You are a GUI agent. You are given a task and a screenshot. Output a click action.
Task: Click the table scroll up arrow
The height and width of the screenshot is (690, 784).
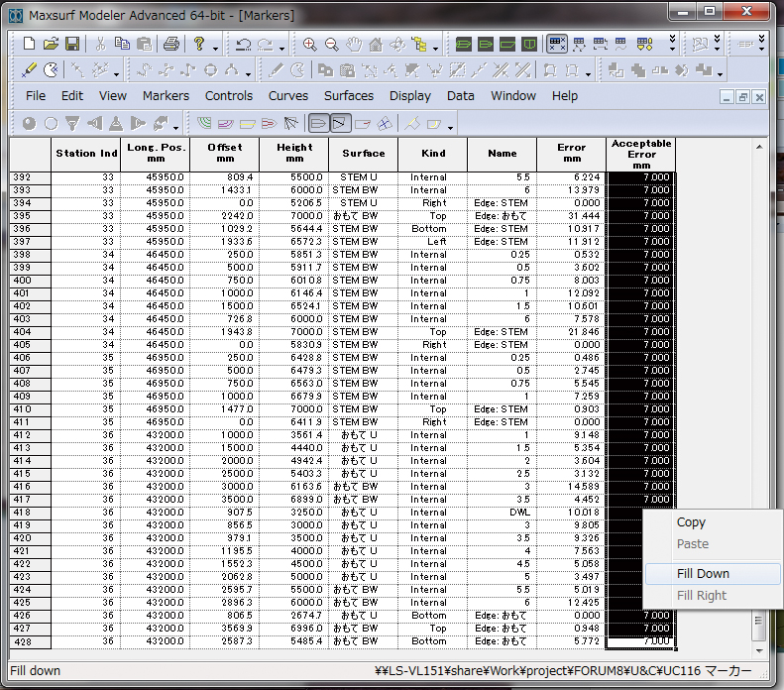pyautogui.click(x=759, y=147)
